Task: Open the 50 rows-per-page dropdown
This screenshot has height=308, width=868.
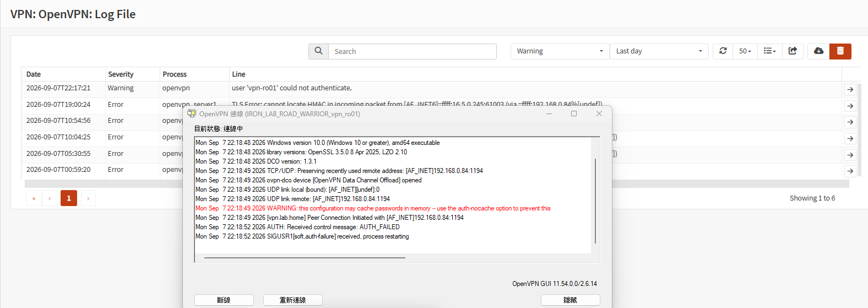Action: coord(745,51)
